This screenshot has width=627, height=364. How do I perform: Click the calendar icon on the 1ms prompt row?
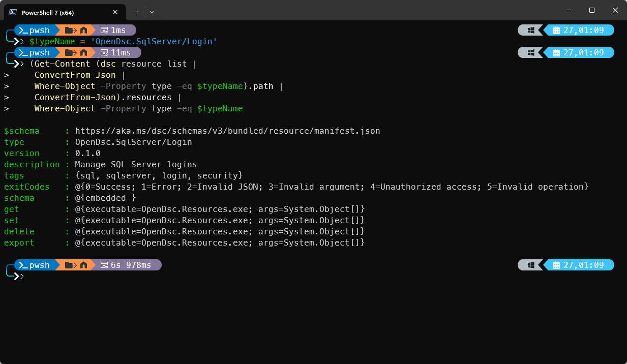click(556, 31)
